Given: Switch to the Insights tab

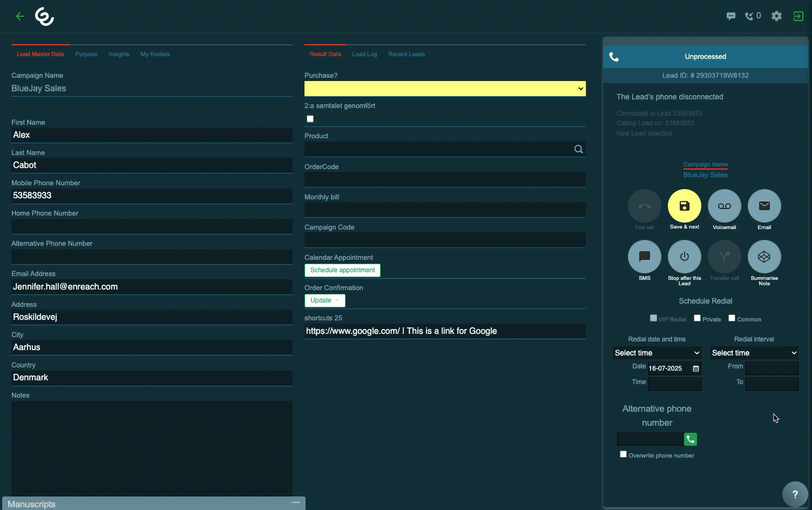Looking at the screenshot, I should [x=119, y=54].
